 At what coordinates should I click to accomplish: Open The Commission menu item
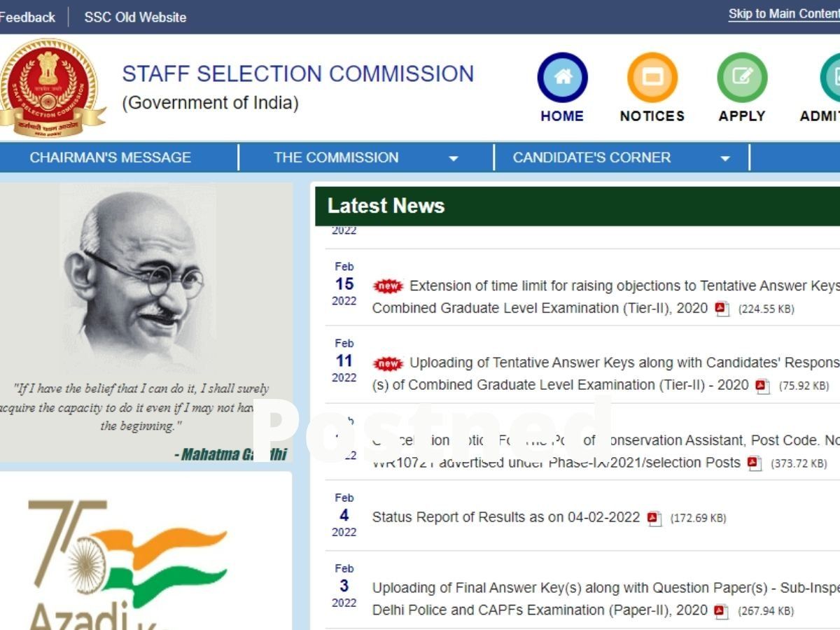point(336,157)
